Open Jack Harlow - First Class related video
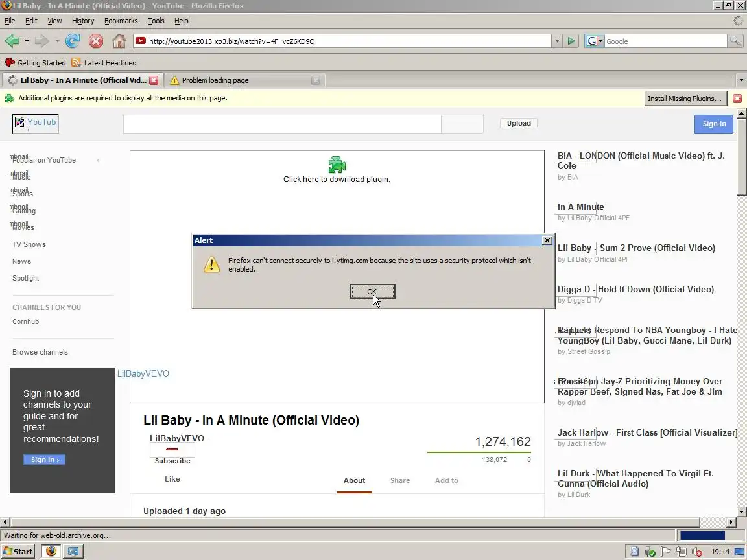747x560 pixels. tap(646, 432)
